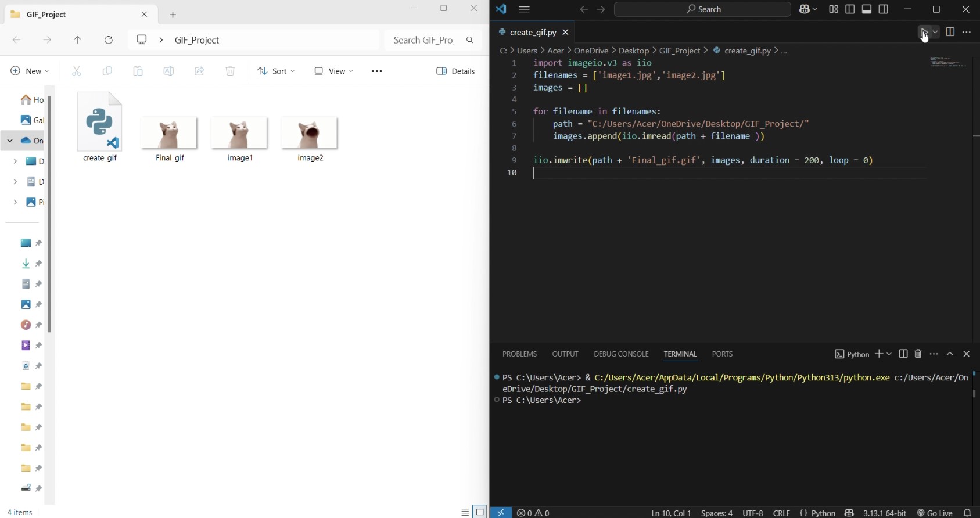Go forward in VS Code navigation
This screenshot has width=980, height=518.
pos(601,9)
